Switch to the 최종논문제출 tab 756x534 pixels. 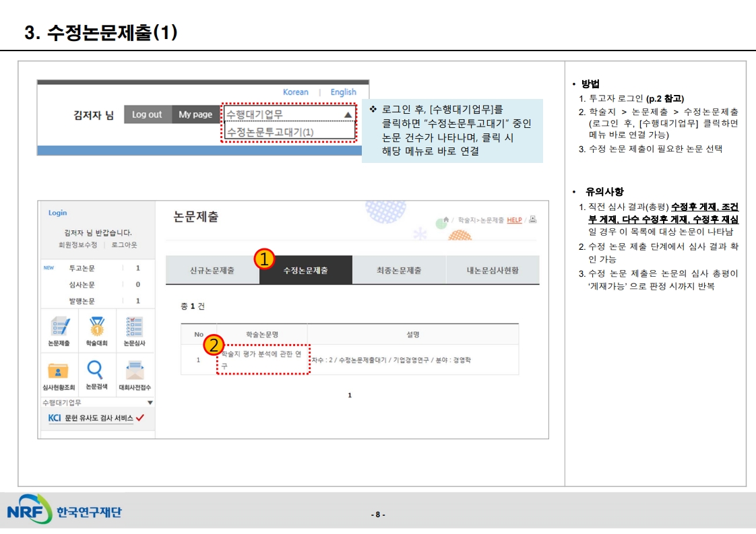coord(399,270)
